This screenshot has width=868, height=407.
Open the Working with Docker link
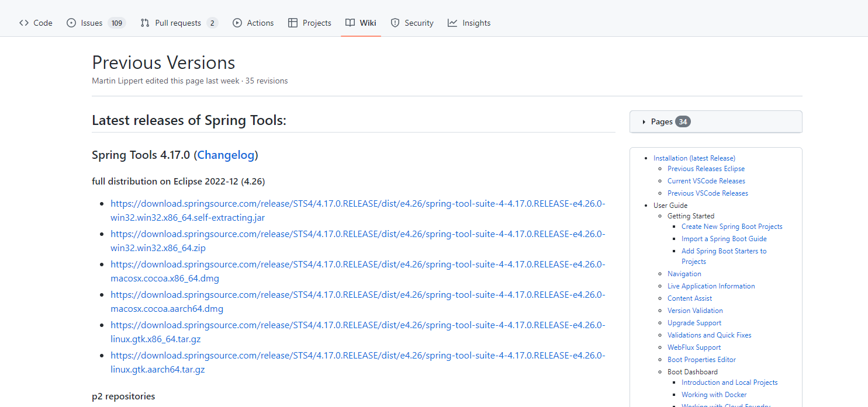coord(714,395)
